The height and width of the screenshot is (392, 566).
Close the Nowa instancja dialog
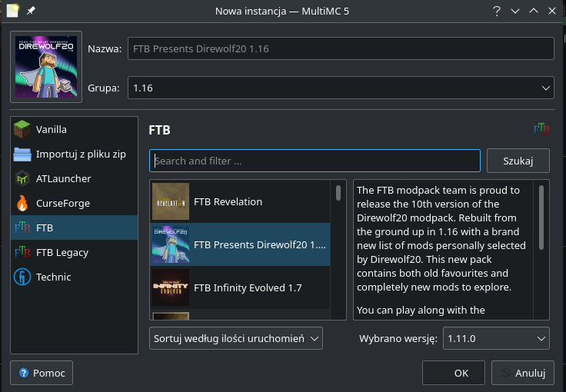click(552, 12)
